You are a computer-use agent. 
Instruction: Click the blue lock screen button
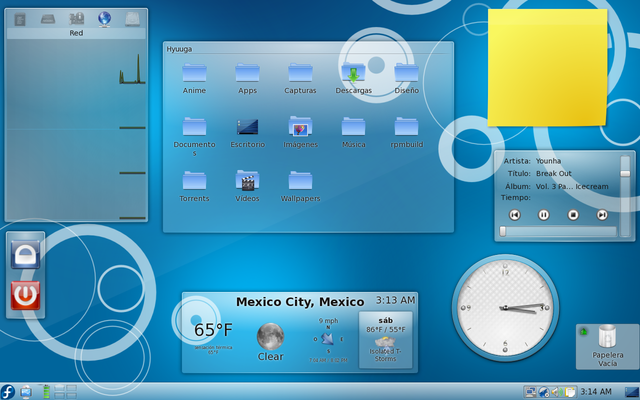click(25, 254)
